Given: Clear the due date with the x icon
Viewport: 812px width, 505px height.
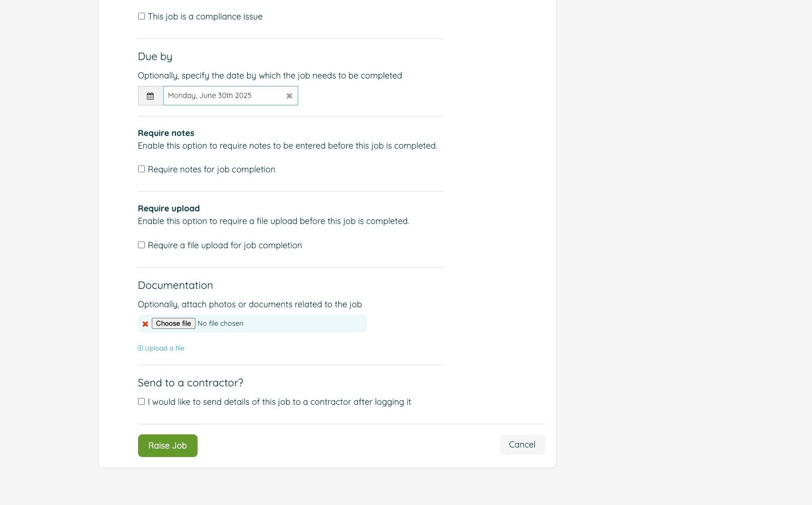Looking at the screenshot, I should point(289,96).
